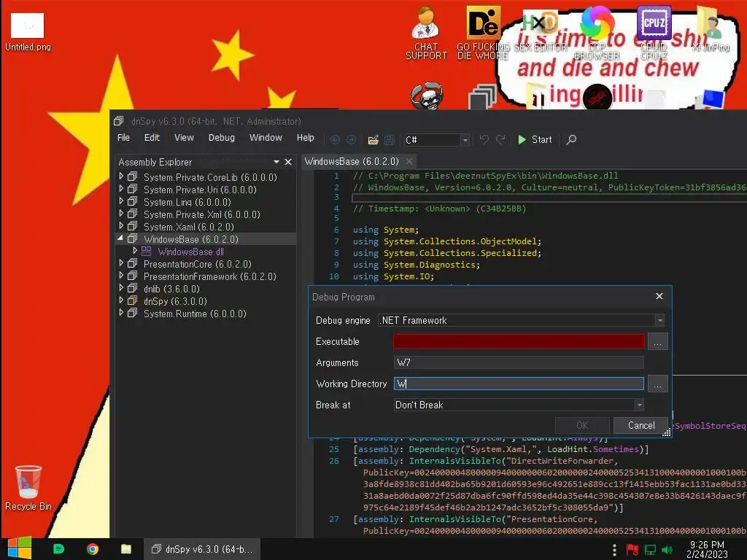Click the Open file folder toolbar icon
Viewport: 747px width, 560px height.
click(x=373, y=139)
